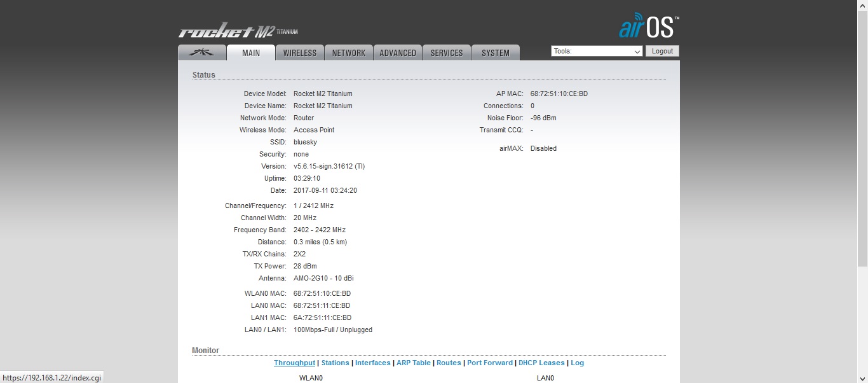Click the Logout button

pyautogui.click(x=662, y=51)
